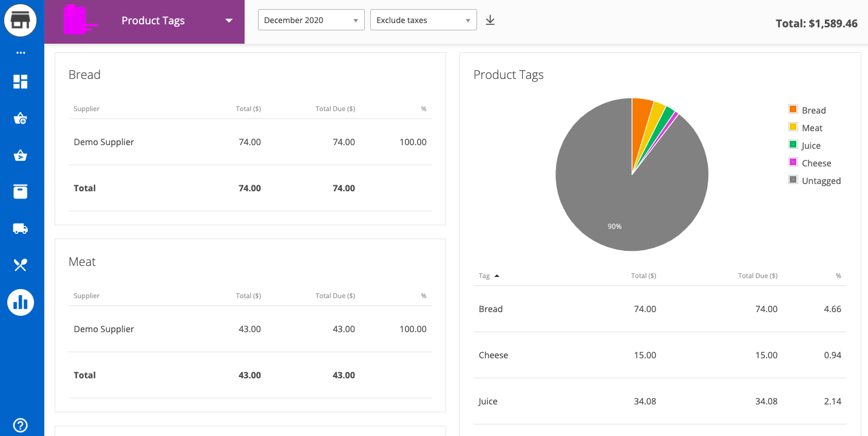Image resolution: width=868 pixels, height=436 pixels.
Task: Sort by the Tag column header
Action: coord(489,276)
